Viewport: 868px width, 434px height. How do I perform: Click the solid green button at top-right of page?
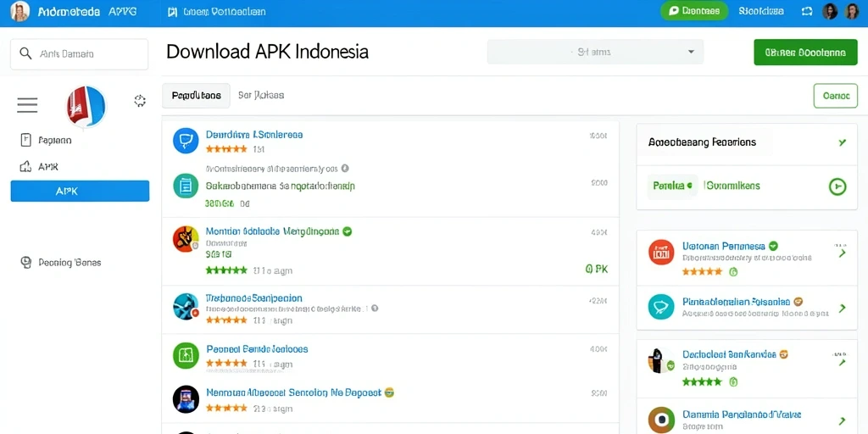point(805,53)
